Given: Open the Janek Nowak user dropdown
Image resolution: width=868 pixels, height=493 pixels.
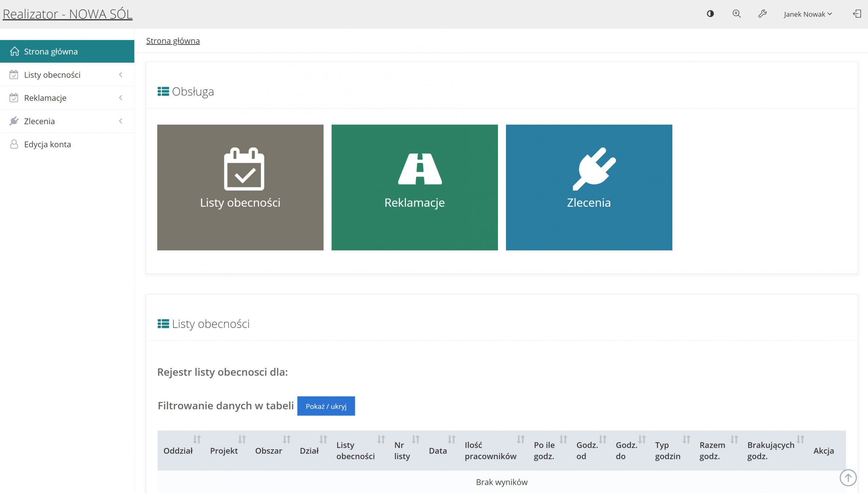Looking at the screenshot, I should coord(808,14).
